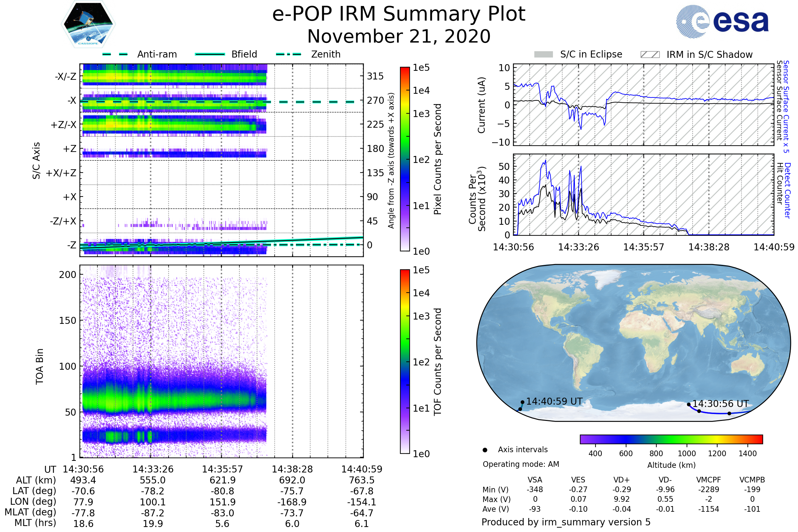This screenshot has width=798, height=532.
Task: Click the -X/-Z axis label
Action: [x=66, y=76]
